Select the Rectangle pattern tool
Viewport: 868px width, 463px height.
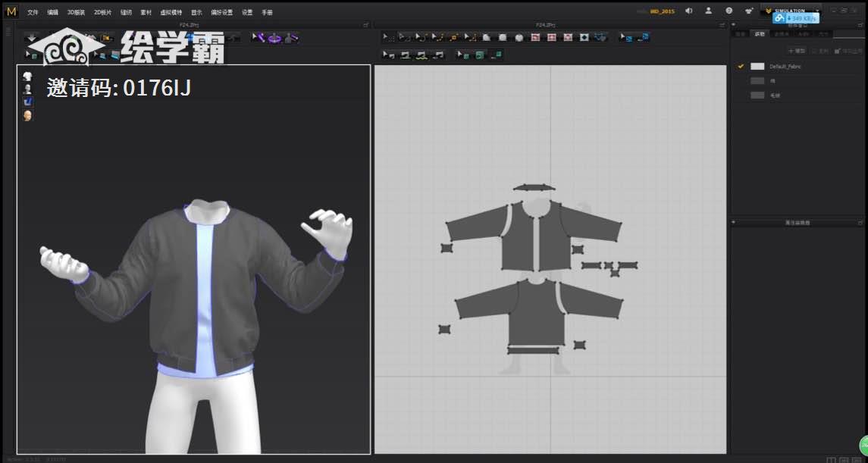pos(503,37)
